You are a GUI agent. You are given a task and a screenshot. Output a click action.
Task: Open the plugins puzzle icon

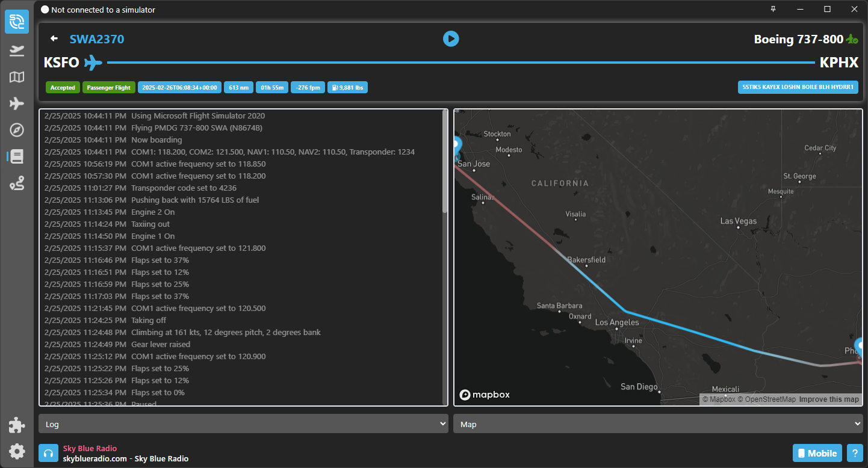(x=17, y=425)
